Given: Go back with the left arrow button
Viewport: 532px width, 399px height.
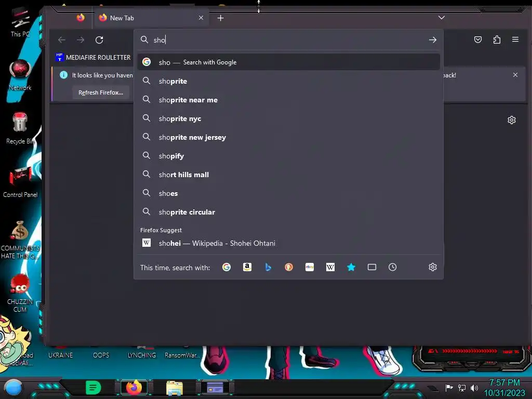Looking at the screenshot, I should point(62,40).
